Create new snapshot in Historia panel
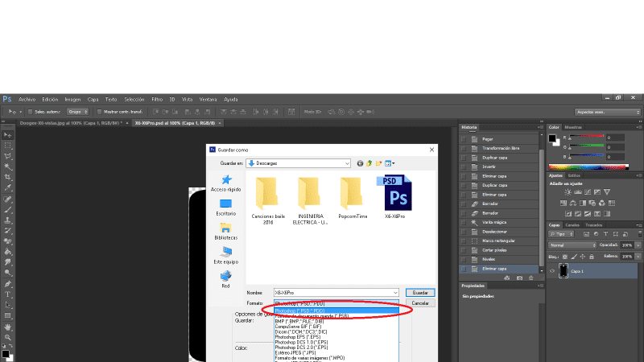Viewport: 644px width, 362px height. click(x=519, y=278)
